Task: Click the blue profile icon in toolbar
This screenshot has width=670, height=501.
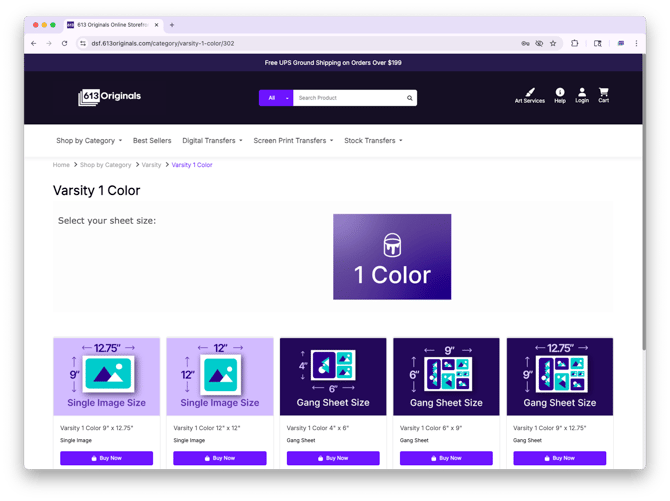Action: click(x=621, y=43)
